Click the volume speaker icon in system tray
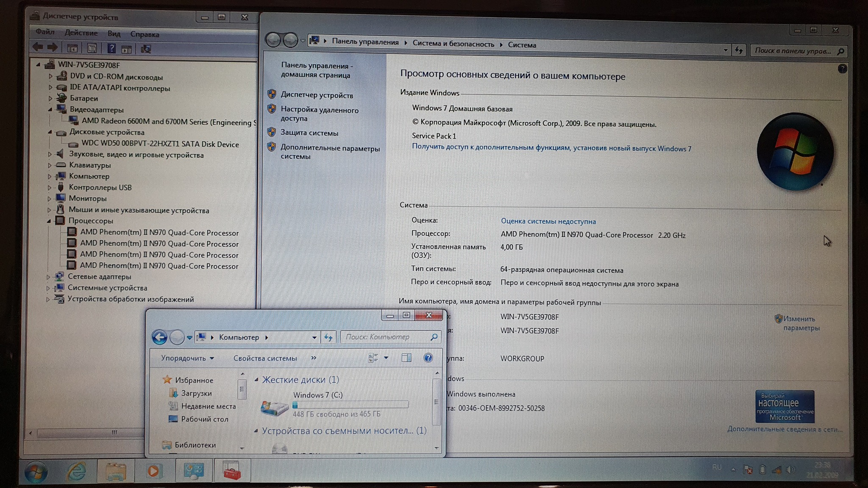 pos(790,469)
